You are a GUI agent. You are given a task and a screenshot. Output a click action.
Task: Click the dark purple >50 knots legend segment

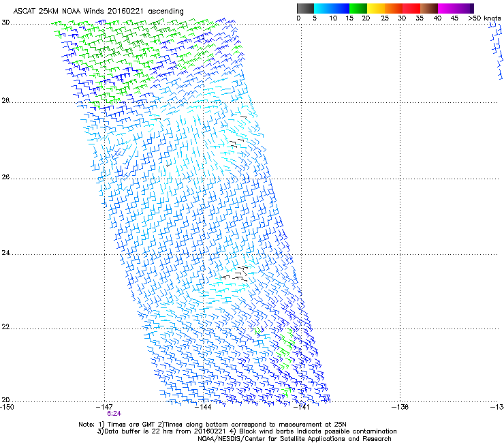click(472, 8)
